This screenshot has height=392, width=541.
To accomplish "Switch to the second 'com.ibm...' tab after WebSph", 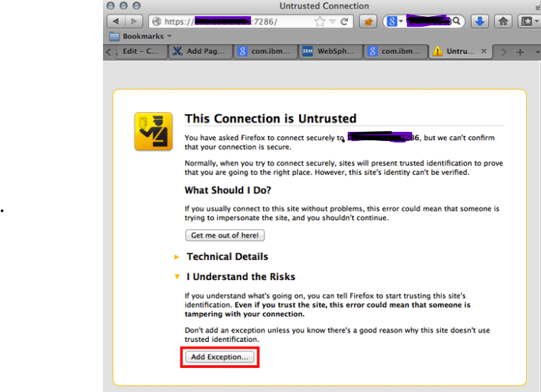I will (x=395, y=51).
